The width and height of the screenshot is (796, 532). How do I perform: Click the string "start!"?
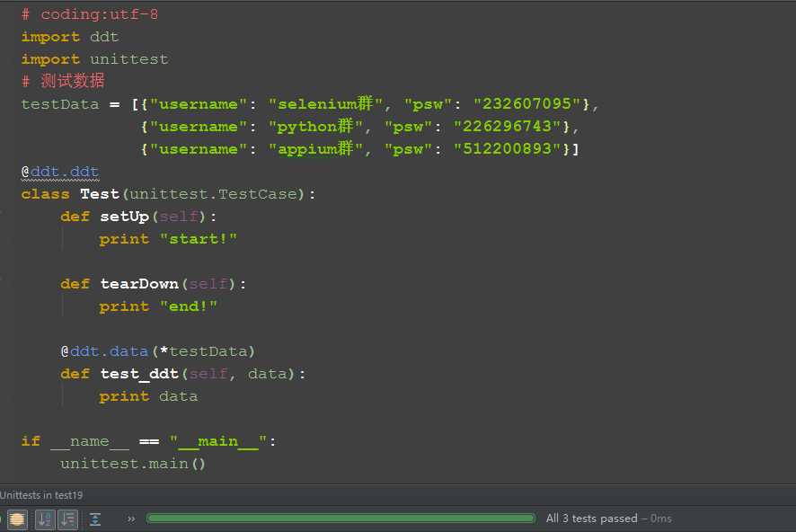pos(198,238)
